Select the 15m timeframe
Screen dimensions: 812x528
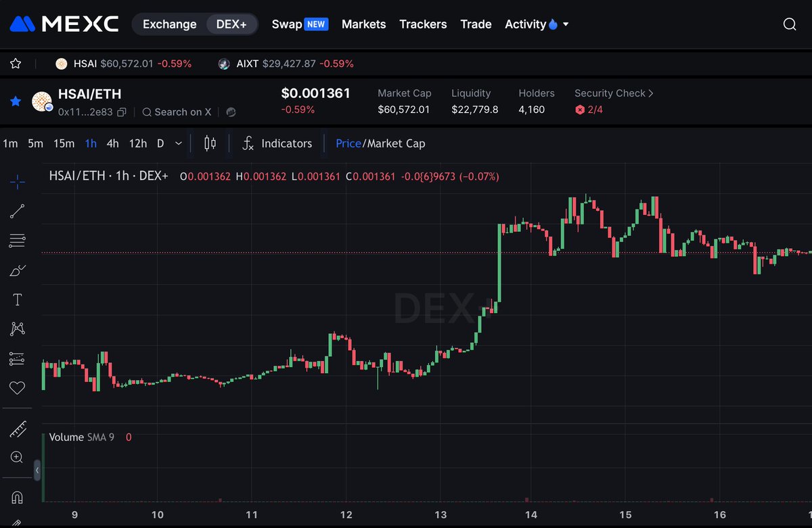pos(64,143)
